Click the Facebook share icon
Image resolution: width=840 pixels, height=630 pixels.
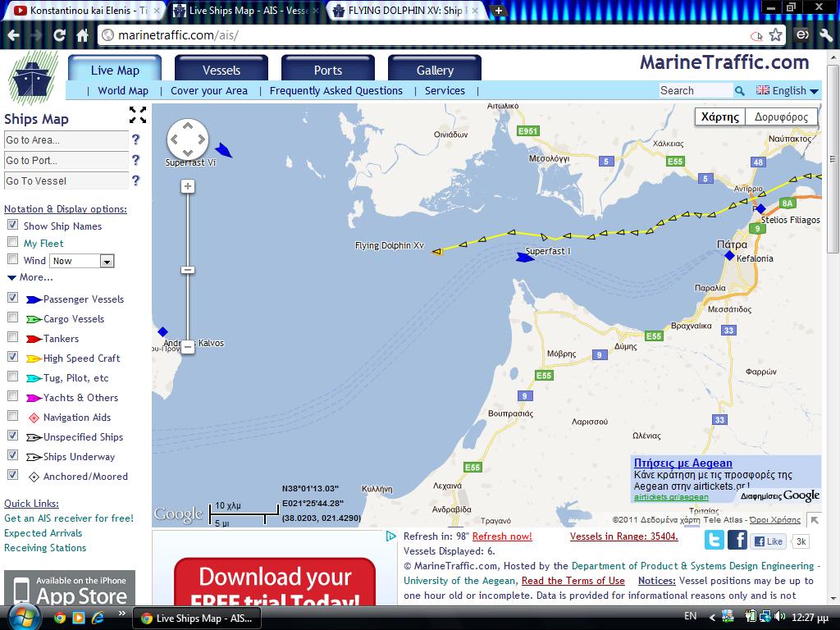click(737, 540)
